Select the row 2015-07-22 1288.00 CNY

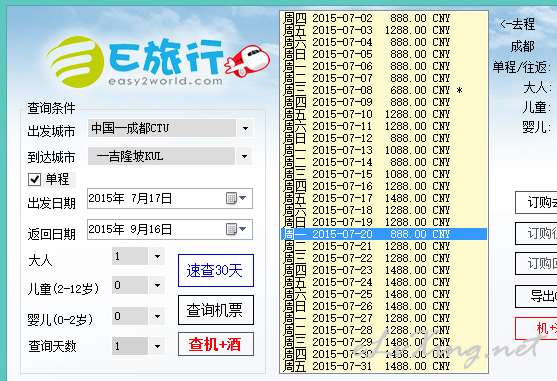coord(384,258)
